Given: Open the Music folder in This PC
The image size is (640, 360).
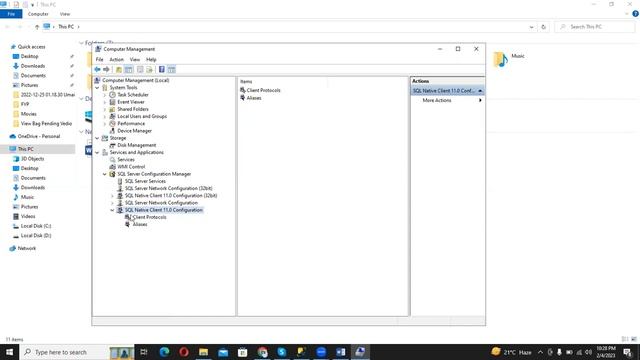Looking at the screenshot, I should [x=509, y=59].
